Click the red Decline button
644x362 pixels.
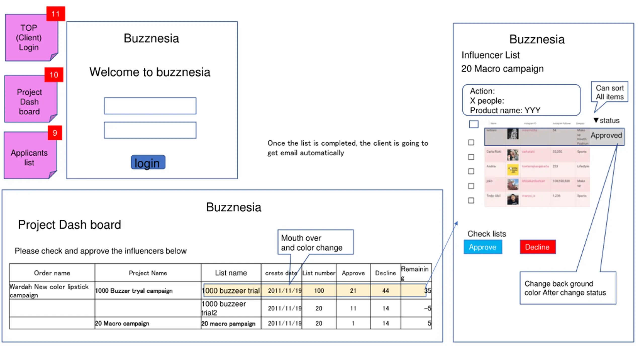538,247
